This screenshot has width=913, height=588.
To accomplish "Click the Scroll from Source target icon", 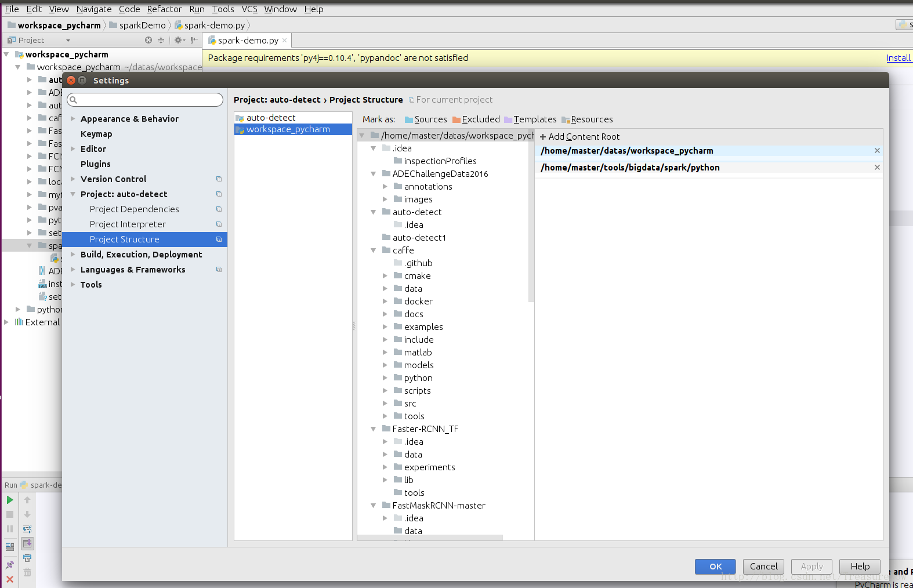I will click(148, 40).
